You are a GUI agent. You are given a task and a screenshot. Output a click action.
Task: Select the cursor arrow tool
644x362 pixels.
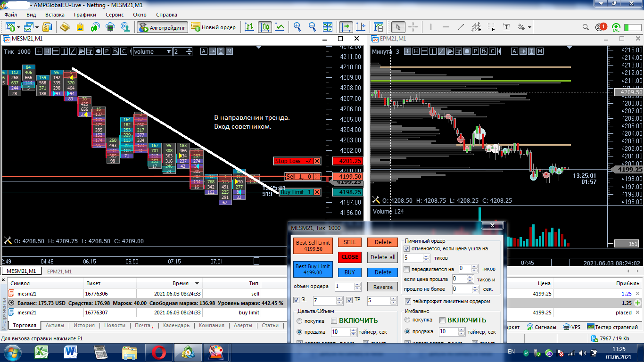(x=398, y=27)
